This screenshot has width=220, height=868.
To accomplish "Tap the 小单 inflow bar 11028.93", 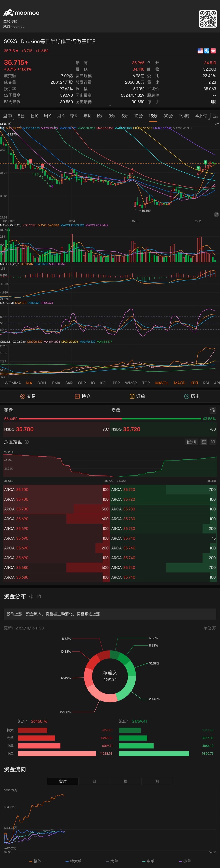I will pos(57,754).
